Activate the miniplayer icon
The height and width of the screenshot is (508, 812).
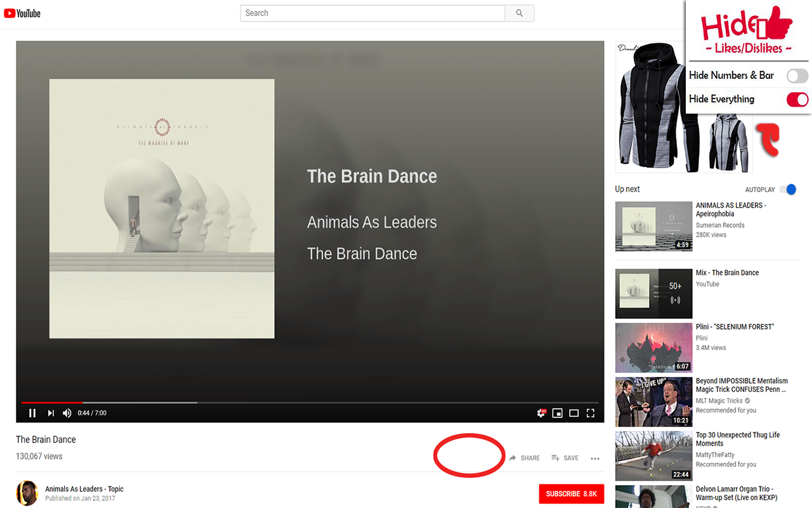558,413
